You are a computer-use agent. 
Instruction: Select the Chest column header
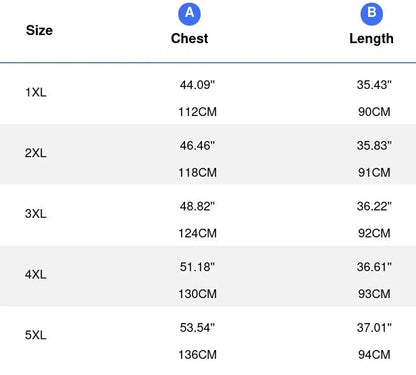[x=189, y=38]
